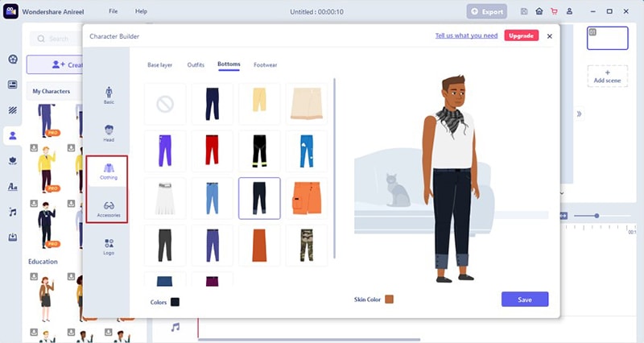Open the Logo section in Character Builder
The width and height of the screenshot is (644, 343).
coord(109,246)
